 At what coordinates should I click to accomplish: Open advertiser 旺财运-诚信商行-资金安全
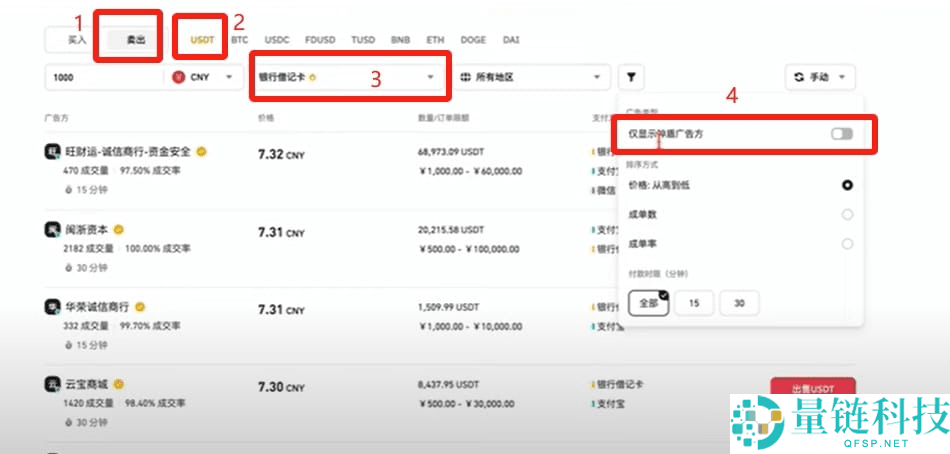pyautogui.click(x=128, y=152)
